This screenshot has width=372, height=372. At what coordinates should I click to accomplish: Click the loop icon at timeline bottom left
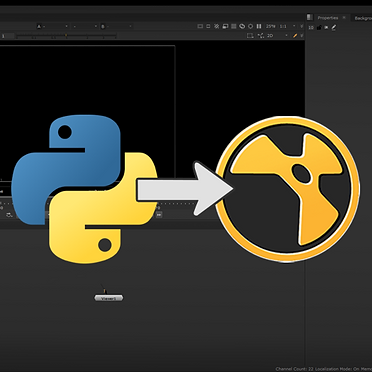pos(9,215)
